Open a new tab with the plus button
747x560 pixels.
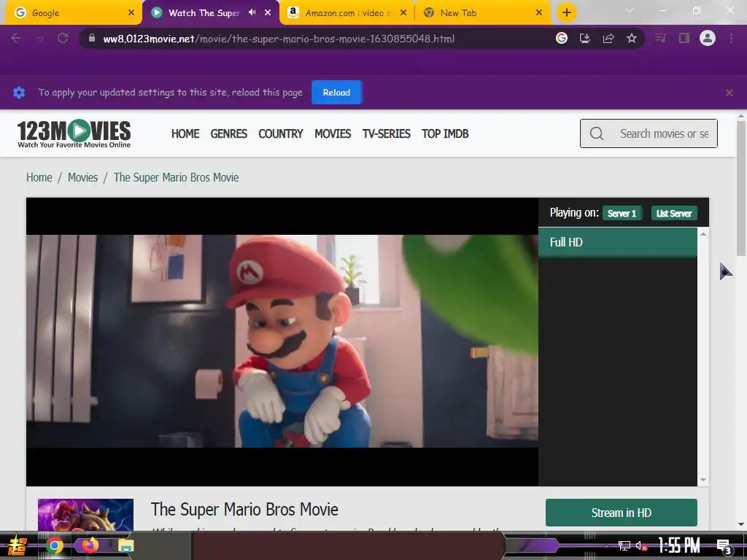pos(566,12)
